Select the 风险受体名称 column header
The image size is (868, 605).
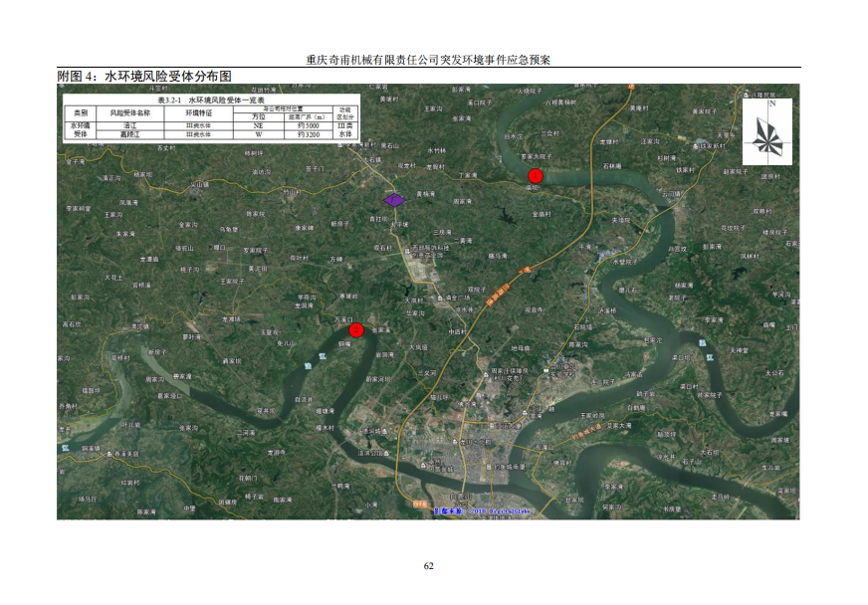[130, 113]
